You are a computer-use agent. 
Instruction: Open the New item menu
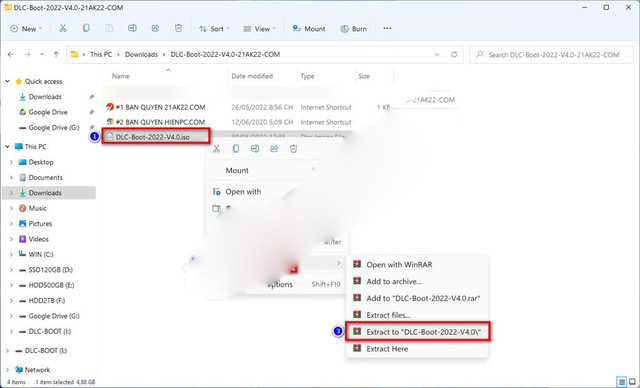[x=26, y=29]
